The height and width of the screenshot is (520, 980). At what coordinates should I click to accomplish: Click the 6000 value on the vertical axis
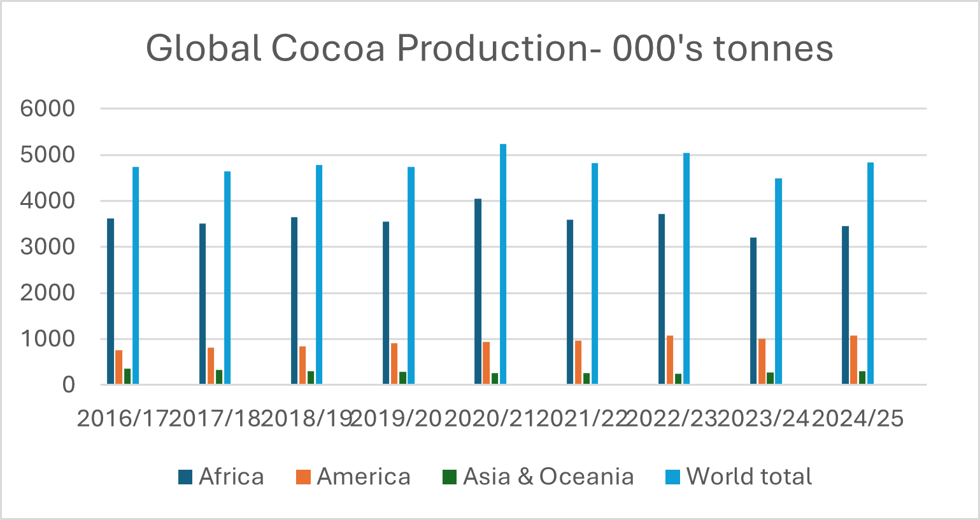tap(48, 108)
